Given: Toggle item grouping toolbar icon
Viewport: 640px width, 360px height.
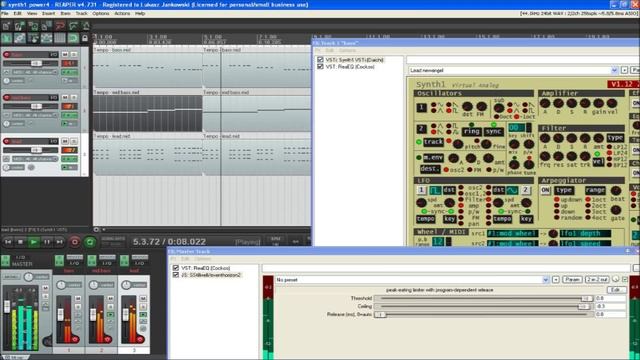Looking at the screenshot, I should pyautogui.click(x=20, y=38).
